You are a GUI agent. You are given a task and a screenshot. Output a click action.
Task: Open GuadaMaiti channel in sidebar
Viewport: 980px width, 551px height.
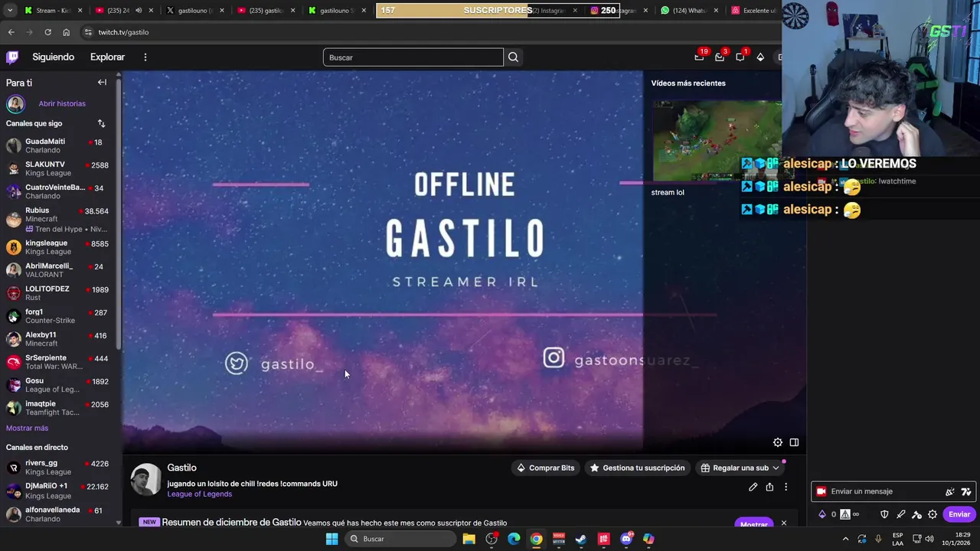point(60,146)
